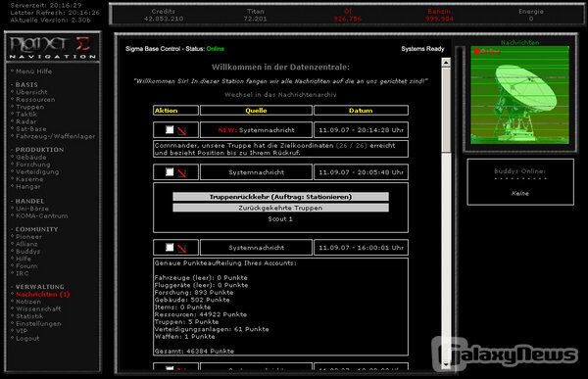Open Uni-Börse under Handel
Viewport: 588px width, 379px height.
pos(32,209)
